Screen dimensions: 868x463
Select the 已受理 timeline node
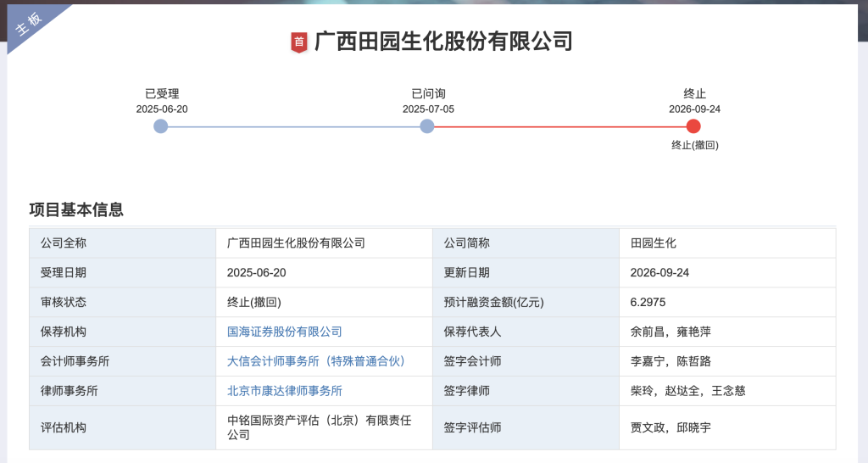click(160, 126)
